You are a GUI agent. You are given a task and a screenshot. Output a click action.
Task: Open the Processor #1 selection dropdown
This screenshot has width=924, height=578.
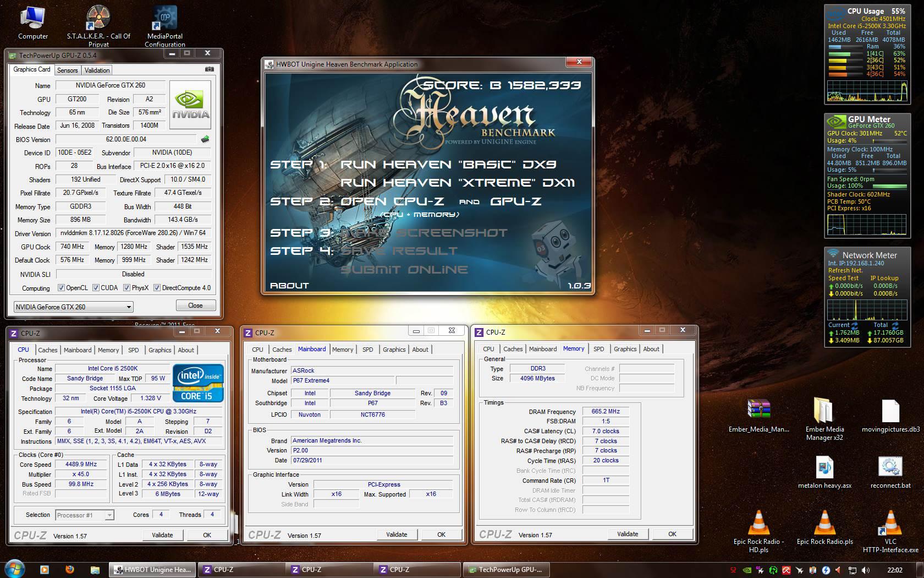pos(85,515)
